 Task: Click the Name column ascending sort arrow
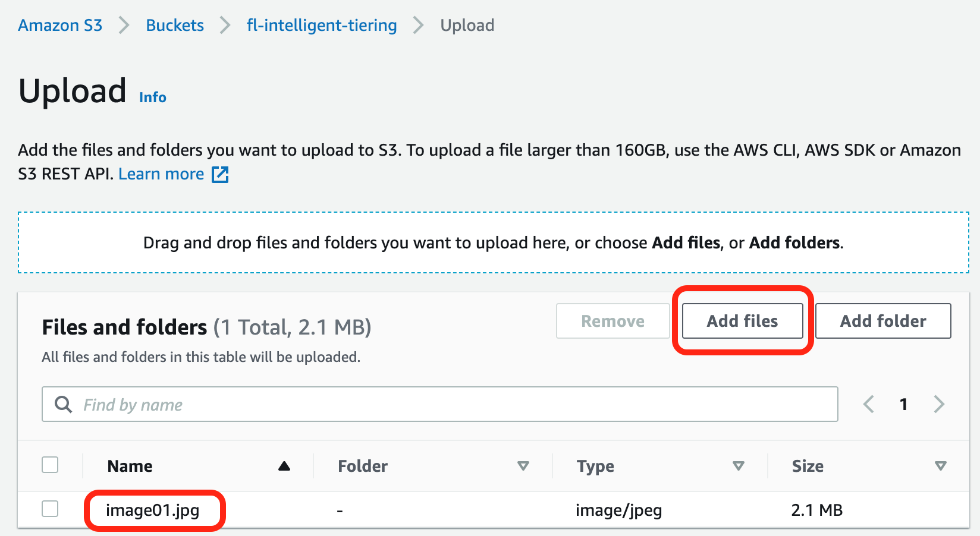coord(284,466)
